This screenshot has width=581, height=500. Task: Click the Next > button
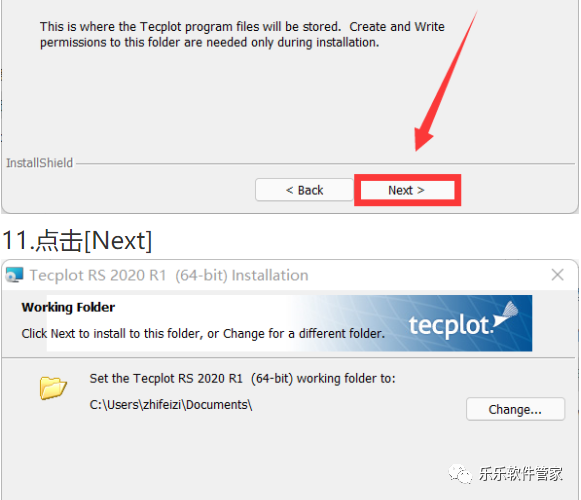(407, 190)
